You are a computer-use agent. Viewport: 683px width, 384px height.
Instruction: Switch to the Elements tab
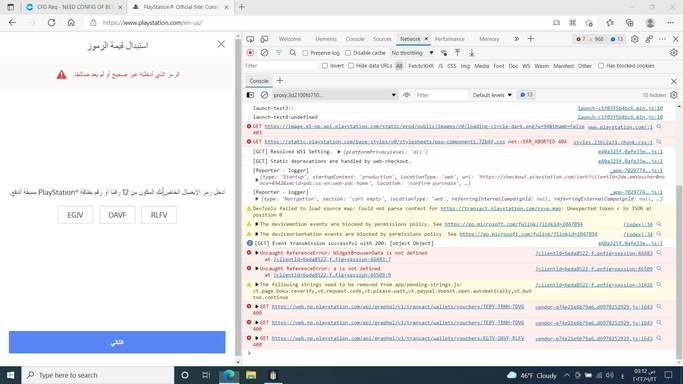click(x=326, y=39)
